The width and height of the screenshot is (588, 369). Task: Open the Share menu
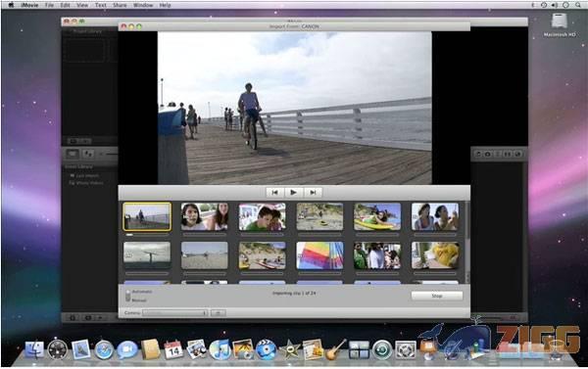pyautogui.click(x=120, y=5)
